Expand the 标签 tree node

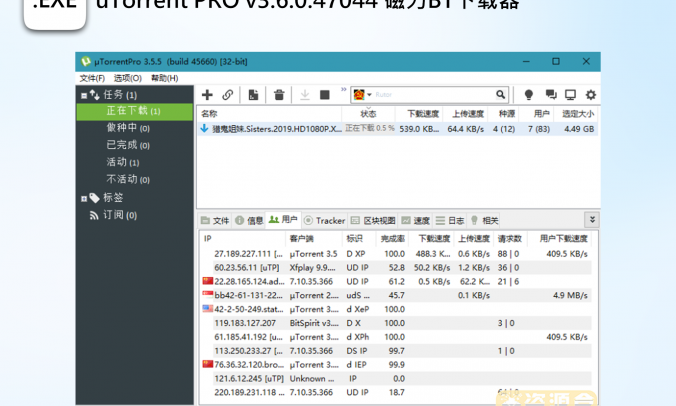[x=84, y=199]
